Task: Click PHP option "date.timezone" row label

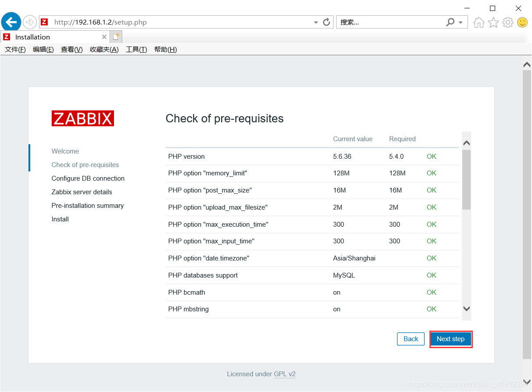Action: pyautogui.click(x=209, y=258)
